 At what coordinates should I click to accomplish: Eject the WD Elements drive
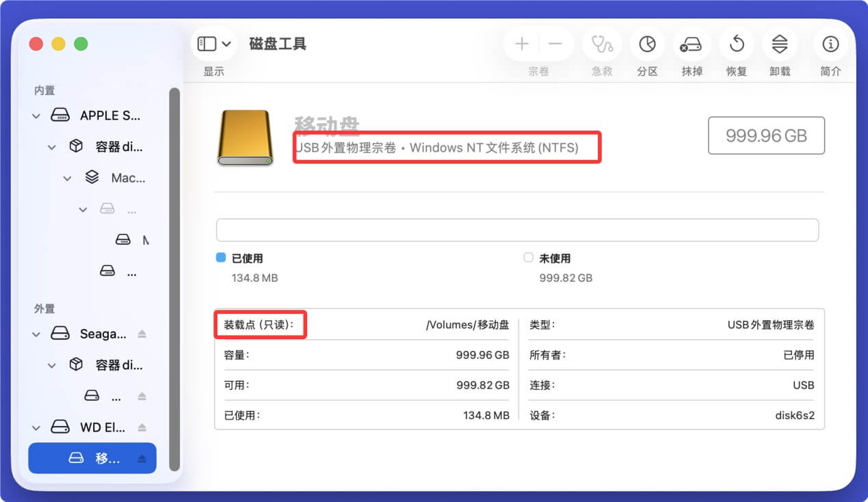[x=143, y=427]
